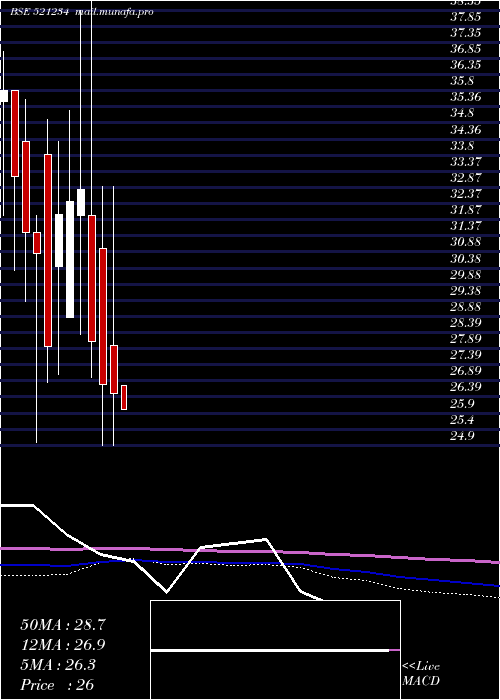Select the 28.88 price axis label
Image resolution: width=500 pixels, height=700 pixels.
click(466, 307)
